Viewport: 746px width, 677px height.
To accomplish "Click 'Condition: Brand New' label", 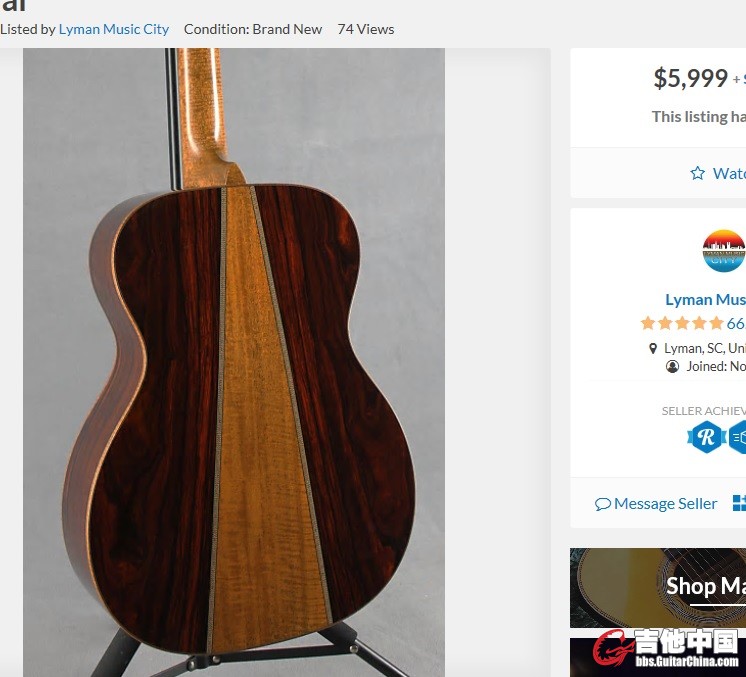I will (x=253, y=29).
